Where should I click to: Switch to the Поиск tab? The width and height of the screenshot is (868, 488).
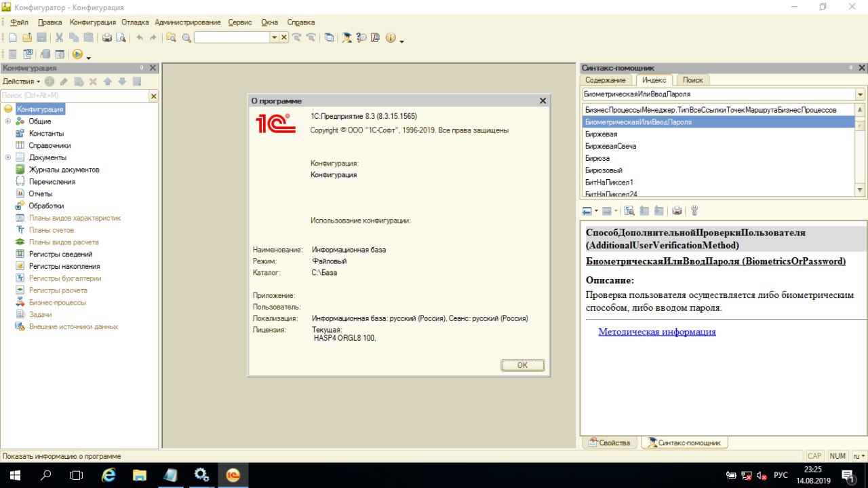(692, 80)
